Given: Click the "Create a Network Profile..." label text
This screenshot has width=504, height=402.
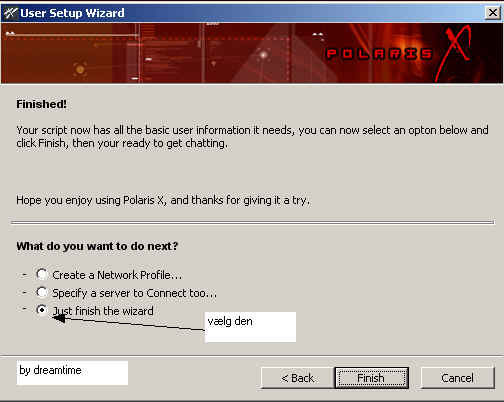Looking at the screenshot, I should 117,275.
